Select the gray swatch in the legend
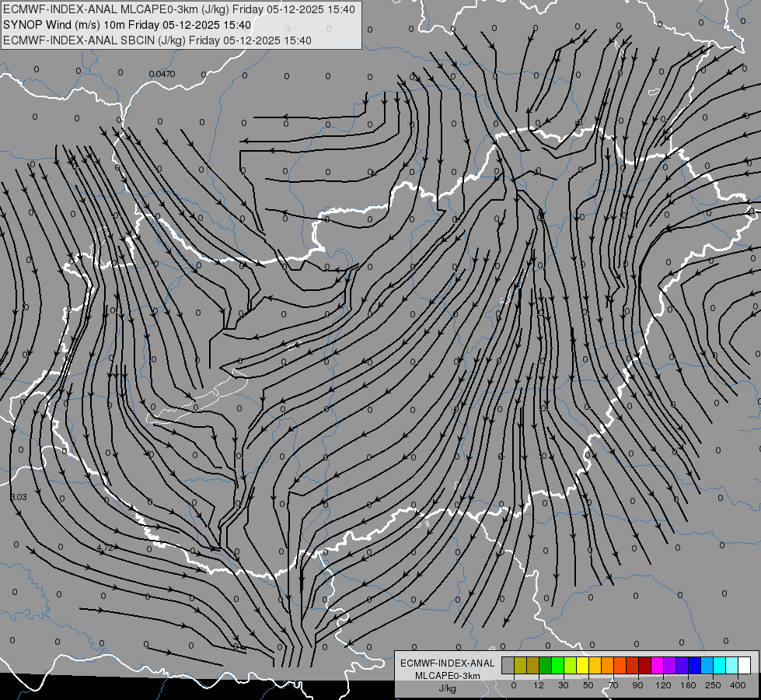761x700 pixels. [x=508, y=665]
